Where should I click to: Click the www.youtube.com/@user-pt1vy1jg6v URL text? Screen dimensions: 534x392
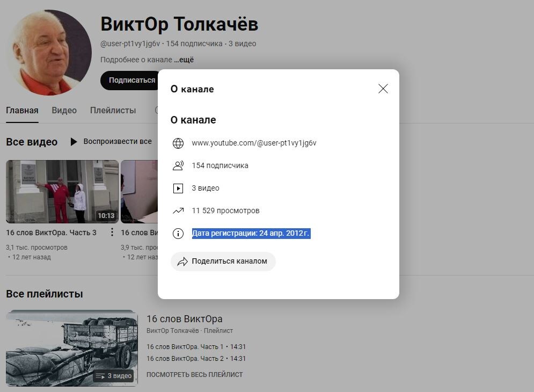coord(254,143)
